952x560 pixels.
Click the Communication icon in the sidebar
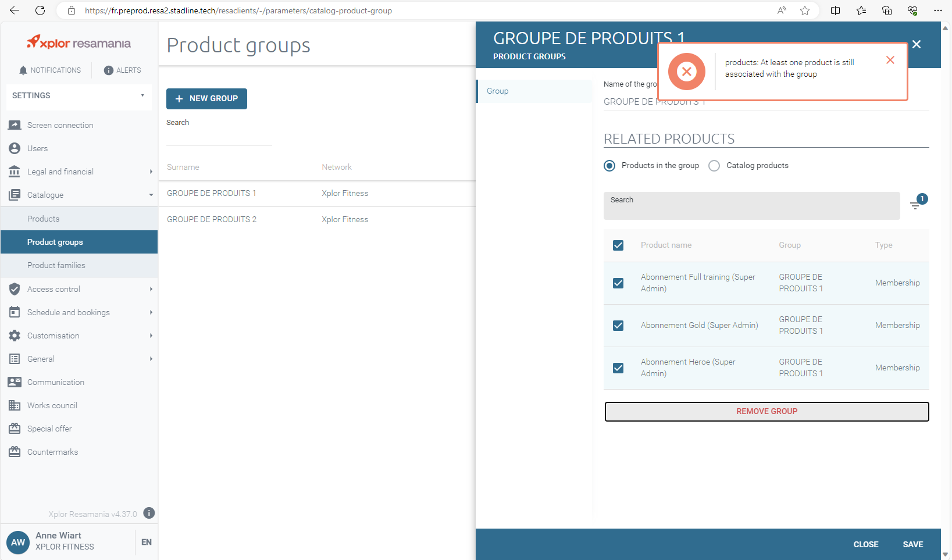coord(15,382)
